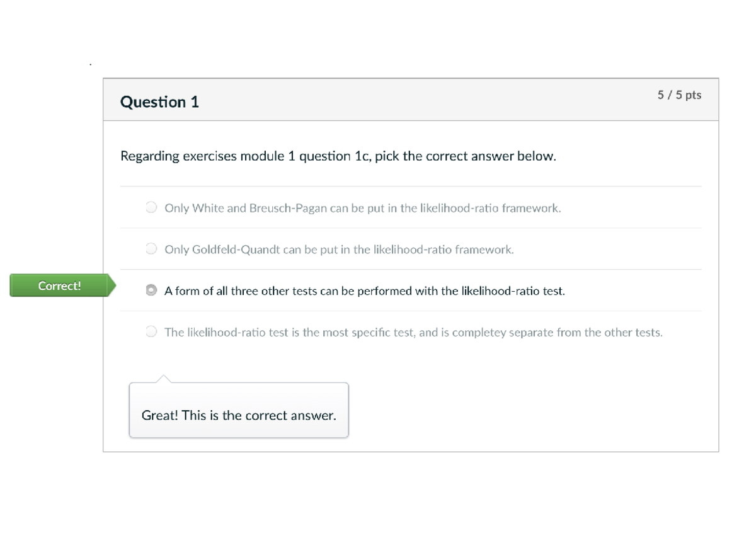Click the green Correct! indicator badge
The image size is (756, 535).
pyautogui.click(x=59, y=285)
